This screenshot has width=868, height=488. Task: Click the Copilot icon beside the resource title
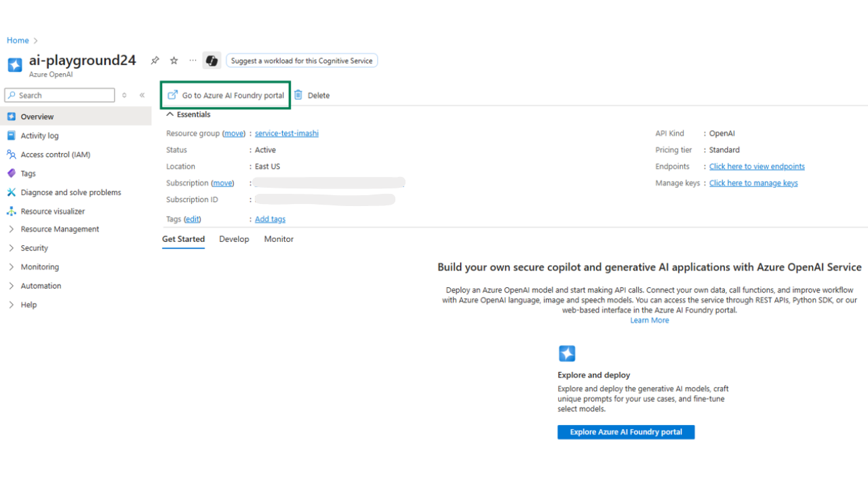212,61
